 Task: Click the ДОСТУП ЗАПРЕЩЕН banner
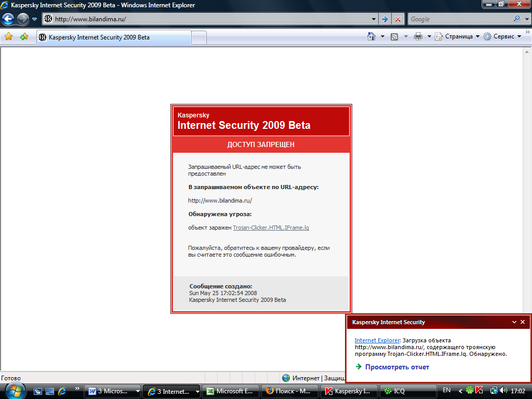point(261,144)
